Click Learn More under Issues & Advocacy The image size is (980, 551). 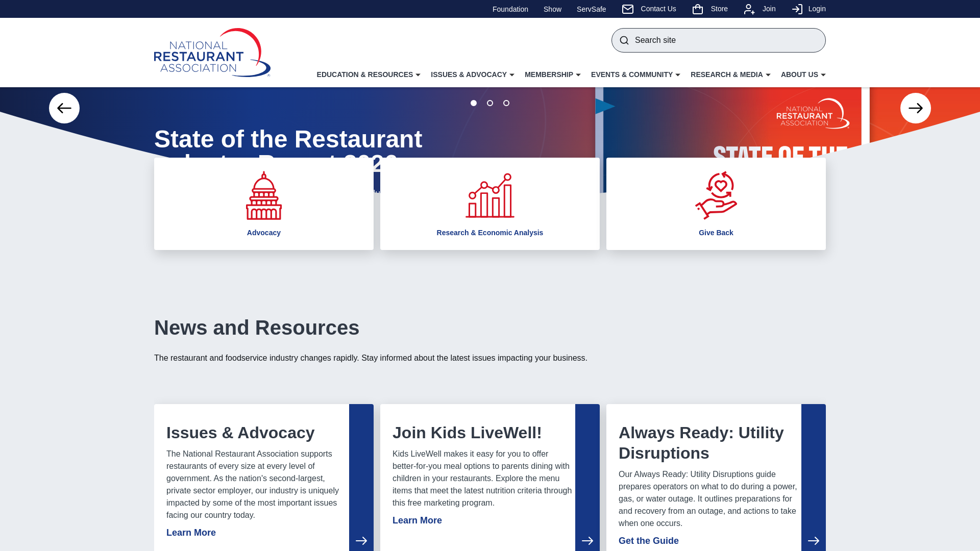191,533
